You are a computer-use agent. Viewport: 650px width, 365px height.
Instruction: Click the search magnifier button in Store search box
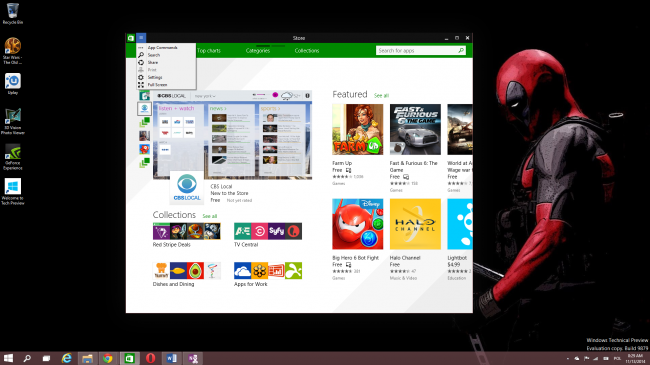click(x=461, y=51)
